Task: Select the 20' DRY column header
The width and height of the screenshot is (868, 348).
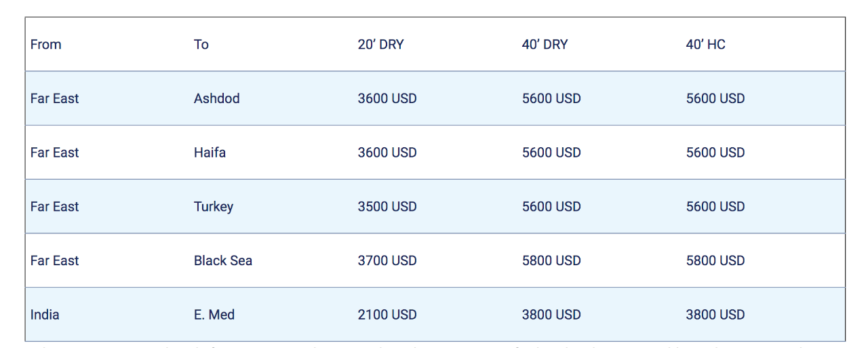Action: pyautogui.click(x=380, y=45)
